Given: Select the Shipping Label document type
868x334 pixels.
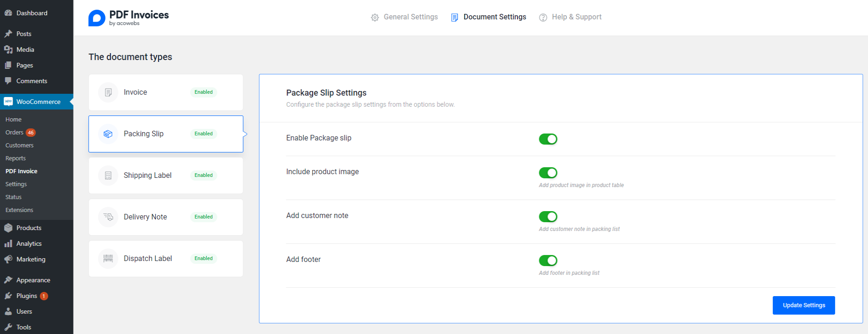Looking at the screenshot, I should pyautogui.click(x=166, y=176).
